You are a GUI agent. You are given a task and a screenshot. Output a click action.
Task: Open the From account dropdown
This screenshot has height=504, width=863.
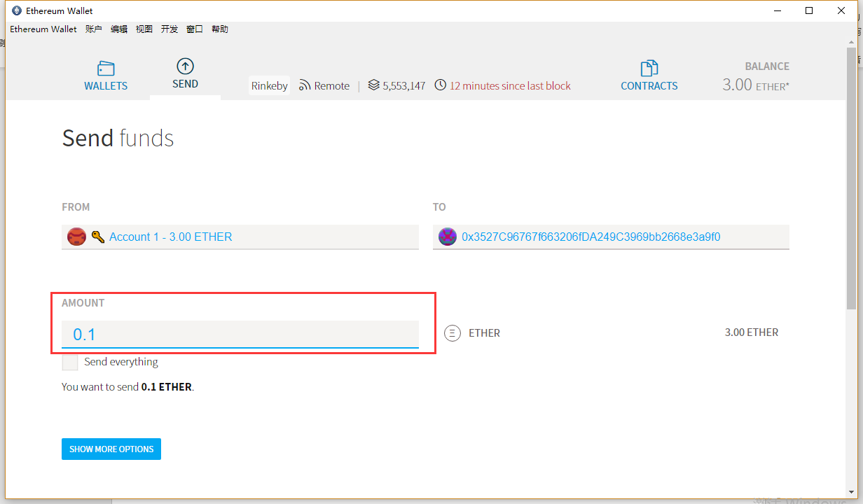click(240, 237)
